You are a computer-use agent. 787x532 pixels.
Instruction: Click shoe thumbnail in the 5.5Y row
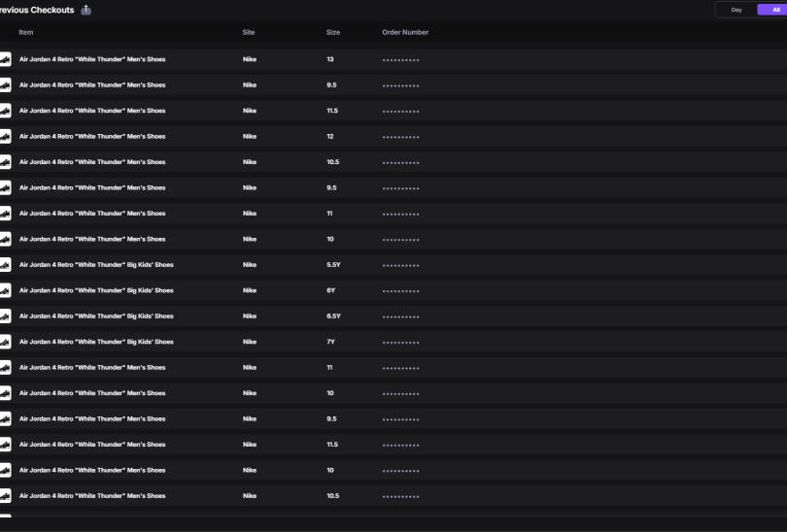click(x=5, y=265)
